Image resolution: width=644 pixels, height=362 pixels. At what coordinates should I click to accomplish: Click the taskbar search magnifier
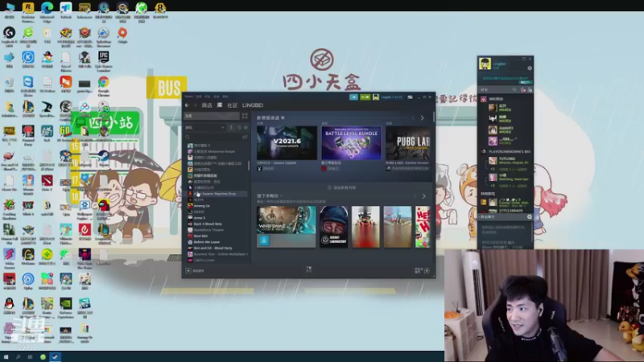[x=18, y=357]
